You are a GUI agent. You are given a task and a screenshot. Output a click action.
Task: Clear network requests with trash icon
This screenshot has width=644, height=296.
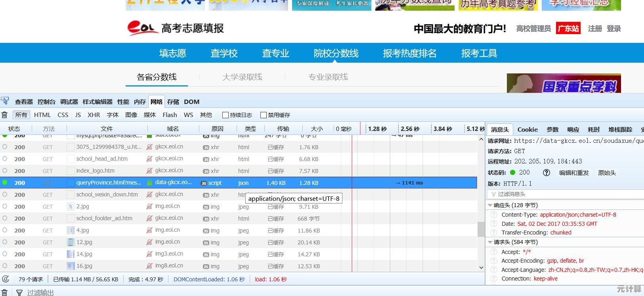click(x=5, y=115)
